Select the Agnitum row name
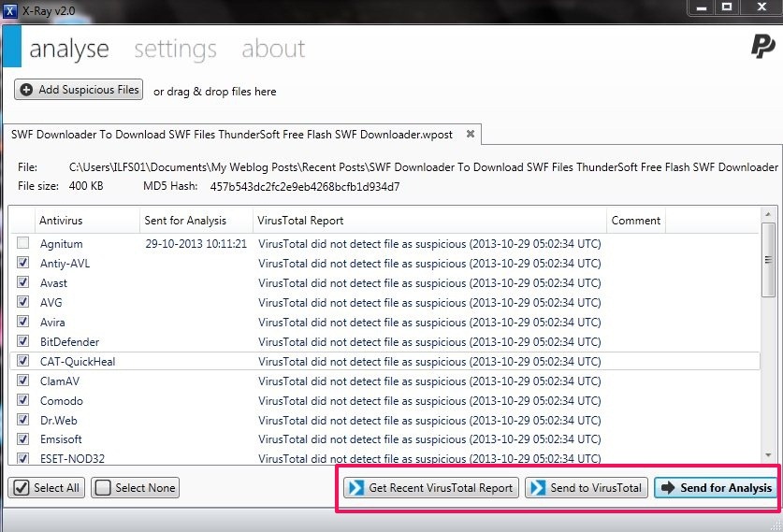This screenshot has height=532, width=783. [62, 244]
